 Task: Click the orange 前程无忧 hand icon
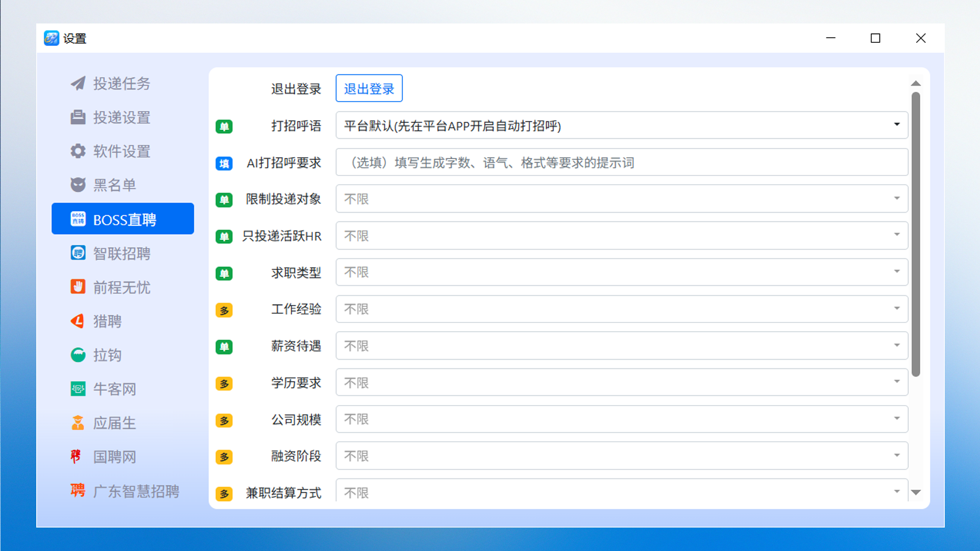pos(78,287)
